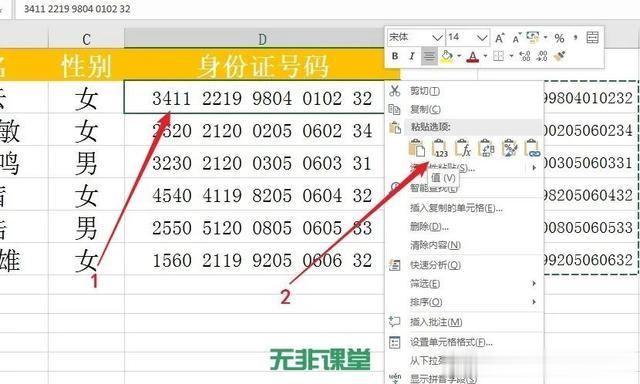Choose the Paste Formatting icon
Viewport: 640px width, 384px height.
tap(509, 148)
